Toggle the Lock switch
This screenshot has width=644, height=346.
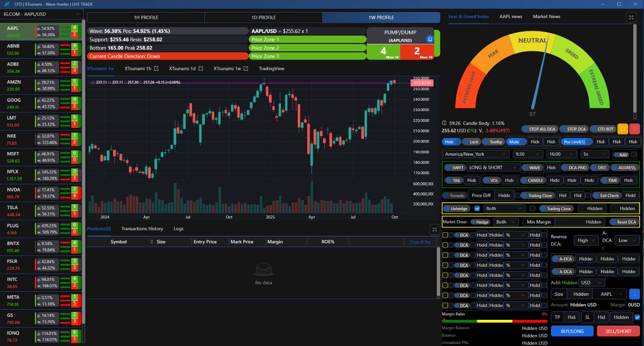tap(471, 142)
